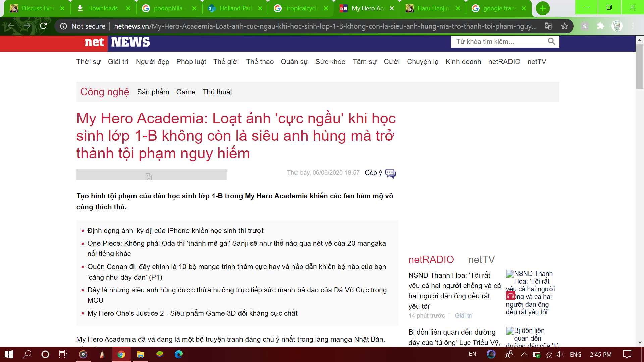Open the My Hero One's Justice 2 article link

192,313
